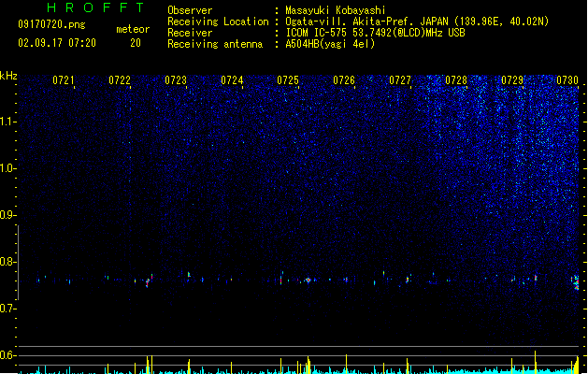Click the 0729 time marker
The width and height of the screenshot is (588, 374).
512,80
